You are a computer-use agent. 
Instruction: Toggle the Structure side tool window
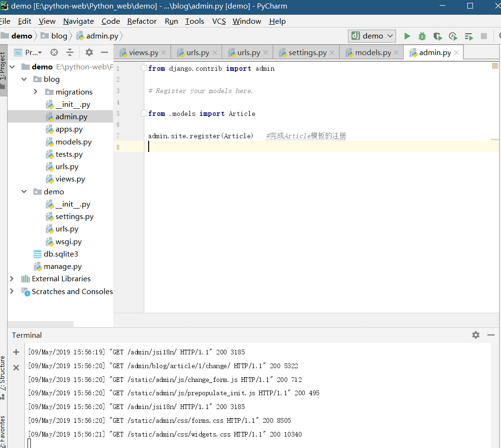tap(3, 377)
